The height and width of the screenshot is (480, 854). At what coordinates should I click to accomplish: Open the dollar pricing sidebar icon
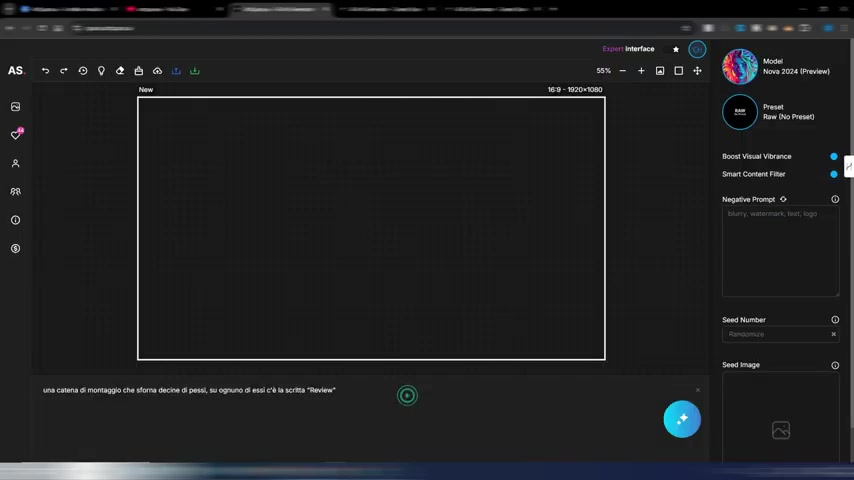[15, 248]
